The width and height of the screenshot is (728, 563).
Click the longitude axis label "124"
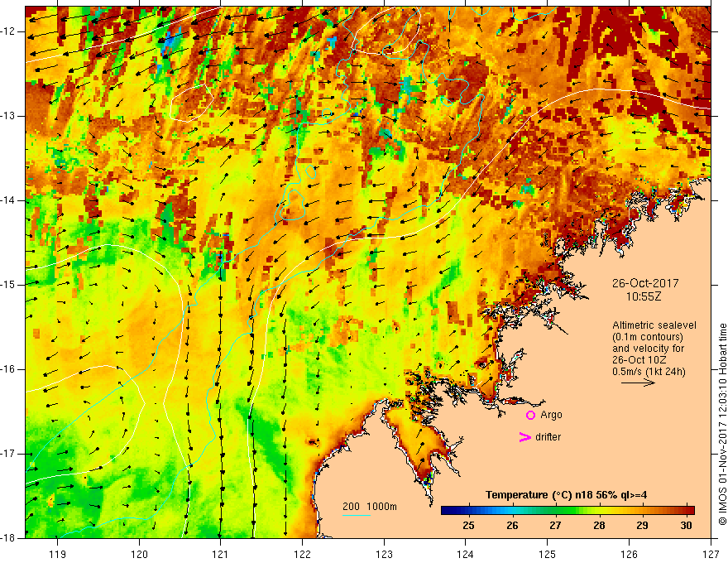466,554
